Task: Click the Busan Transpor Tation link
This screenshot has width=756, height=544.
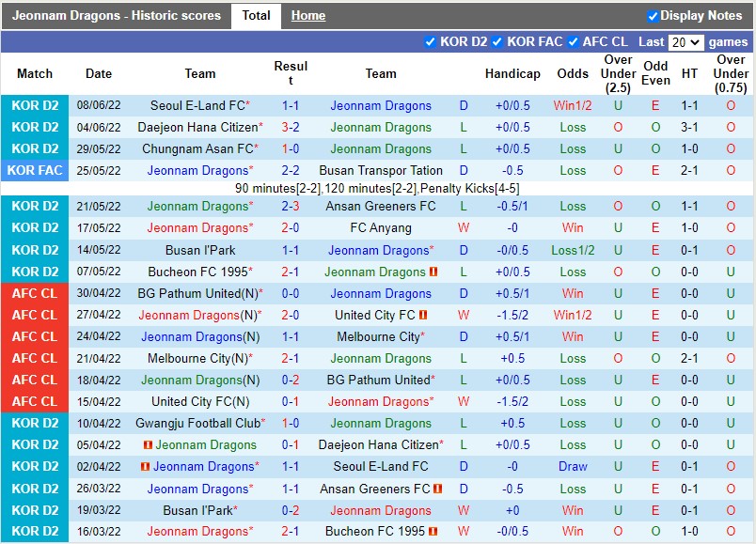Action: pyautogui.click(x=381, y=170)
